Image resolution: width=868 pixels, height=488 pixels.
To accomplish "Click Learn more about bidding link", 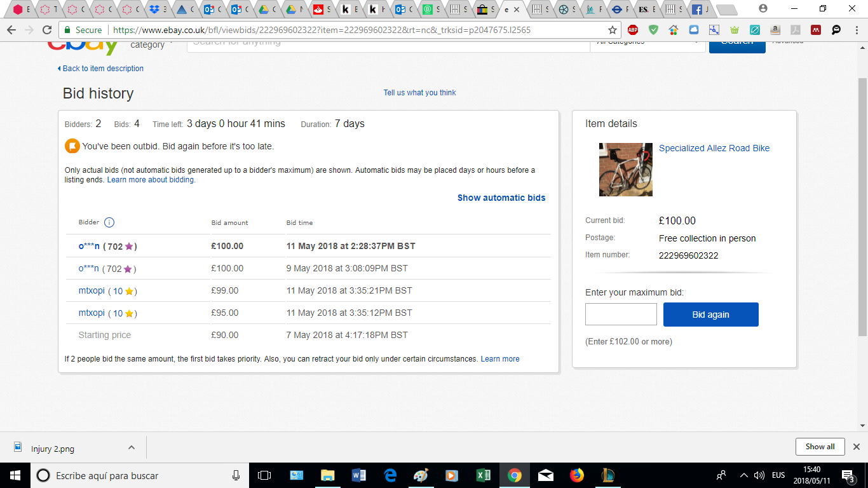I will [x=151, y=180].
